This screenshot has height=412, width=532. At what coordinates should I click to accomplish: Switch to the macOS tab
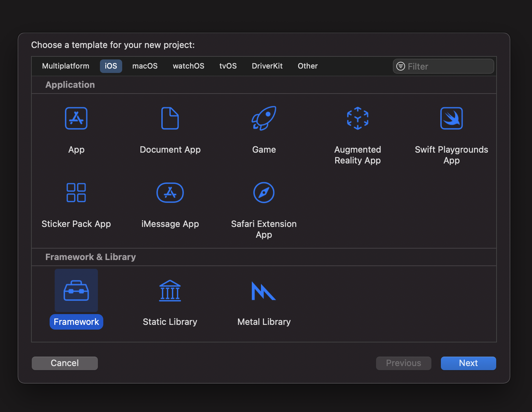coord(145,66)
